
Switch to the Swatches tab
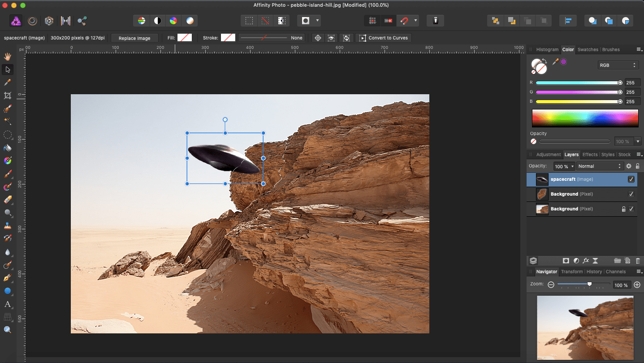588,49
